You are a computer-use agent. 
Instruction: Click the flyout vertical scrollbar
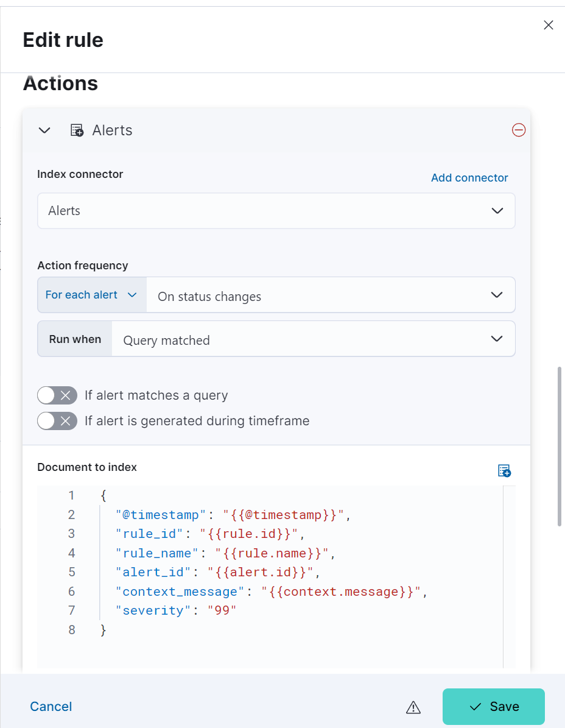(x=560, y=446)
